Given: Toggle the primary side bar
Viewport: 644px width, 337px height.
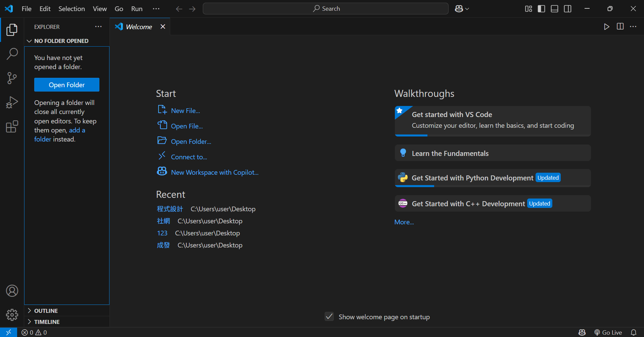Looking at the screenshot, I should click(x=542, y=9).
